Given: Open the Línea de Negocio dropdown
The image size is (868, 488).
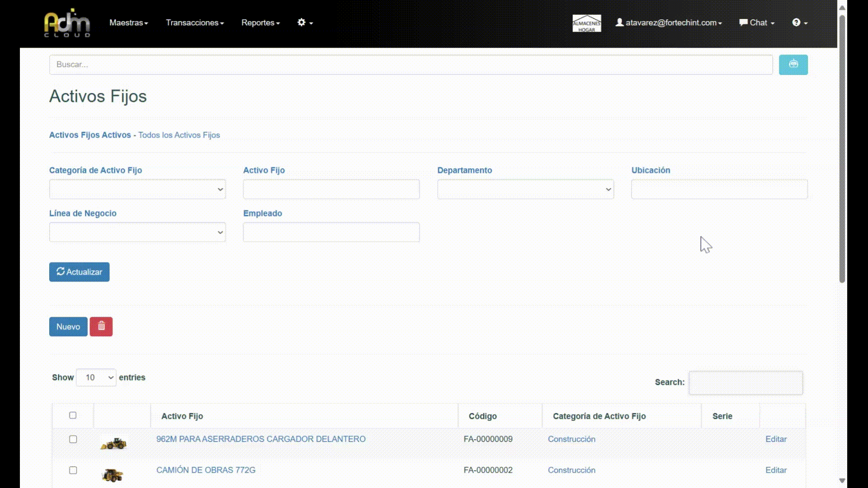Looking at the screenshot, I should (137, 232).
